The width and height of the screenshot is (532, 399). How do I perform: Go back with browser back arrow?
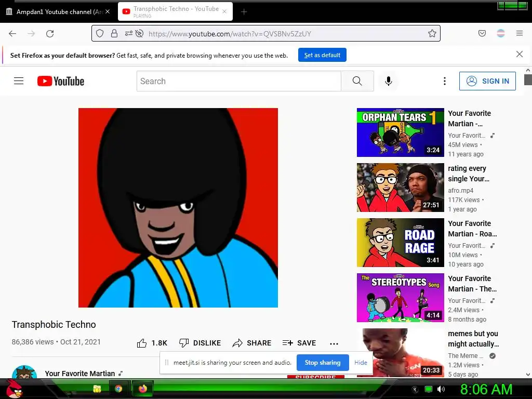coord(12,34)
